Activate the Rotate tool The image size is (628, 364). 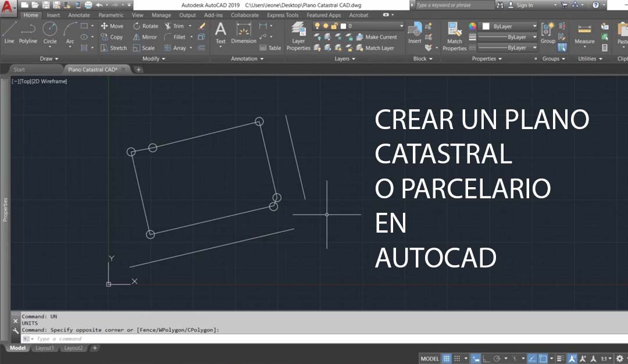[x=146, y=26]
